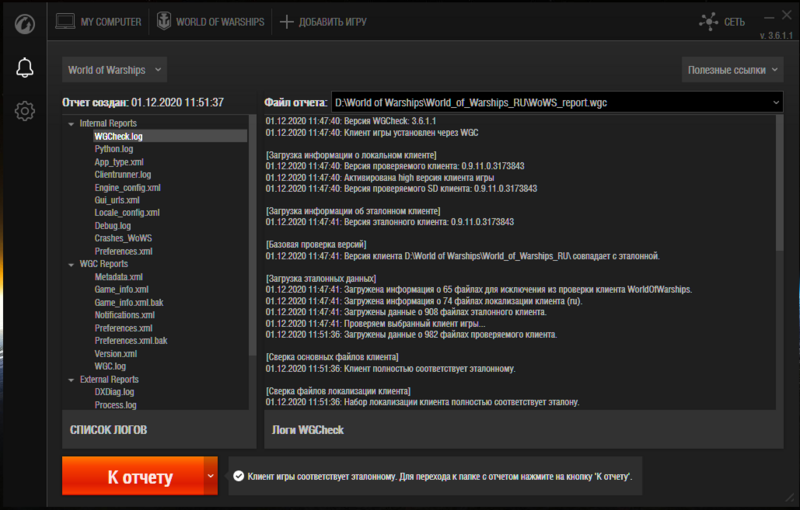Select Preferences.xml under WGC Reports
This screenshot has height=510, width=800.
(x=123, y=328)
